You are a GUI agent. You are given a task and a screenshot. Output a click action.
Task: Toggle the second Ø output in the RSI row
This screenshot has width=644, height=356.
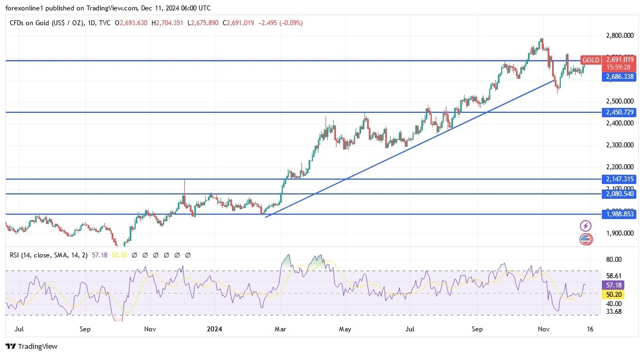[x=145, y=255]
